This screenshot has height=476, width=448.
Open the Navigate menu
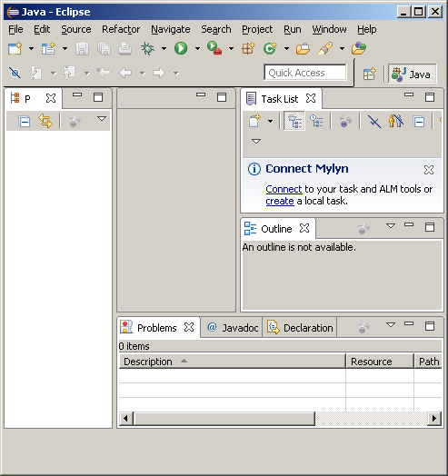click(171, 29)
